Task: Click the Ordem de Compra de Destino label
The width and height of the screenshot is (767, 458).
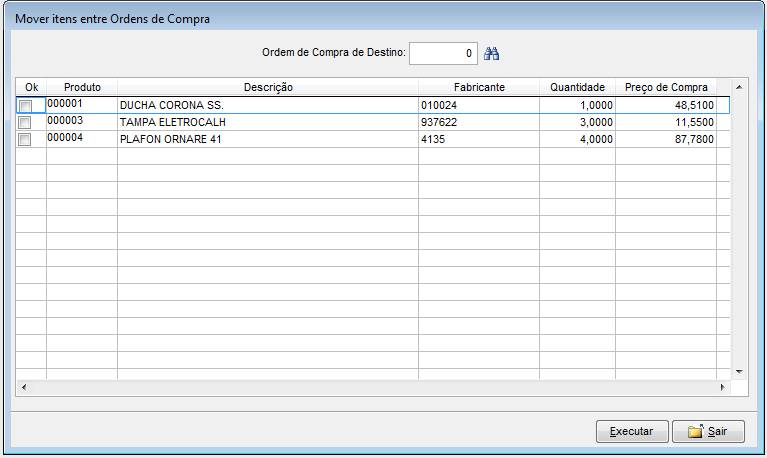Action: 334,52
